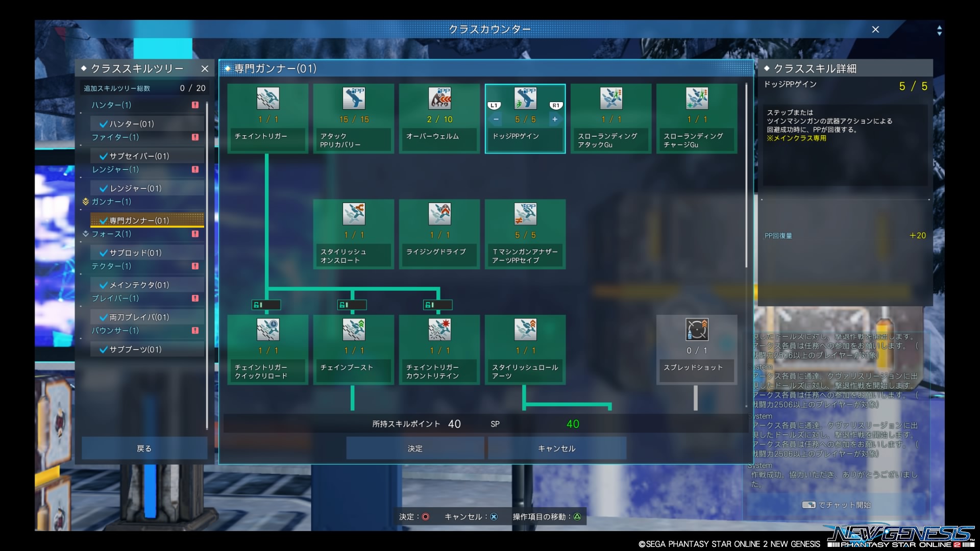This screenshot has width=980, height=551.
Task: Select the スローランディングアタックGu skill icon
Action: coord(611,98)
